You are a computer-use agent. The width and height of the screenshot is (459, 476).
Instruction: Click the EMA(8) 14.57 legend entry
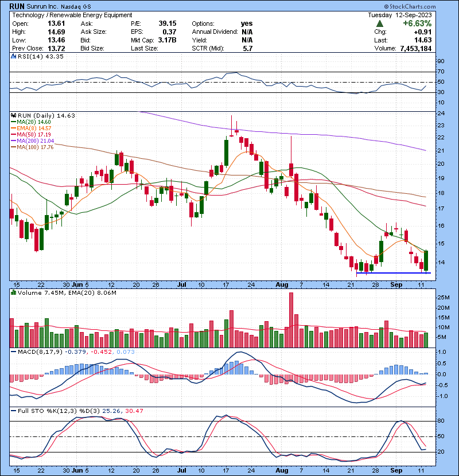tap(31, 128)
